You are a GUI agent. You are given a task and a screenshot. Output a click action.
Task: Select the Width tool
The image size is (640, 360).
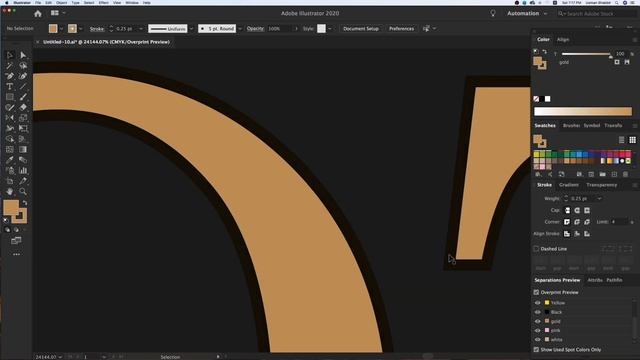(10, 129)
